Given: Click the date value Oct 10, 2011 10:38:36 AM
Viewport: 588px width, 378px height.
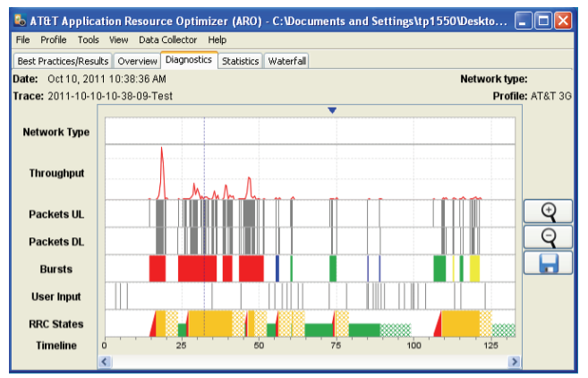Looking at the screenshot, I should point(107,79).
